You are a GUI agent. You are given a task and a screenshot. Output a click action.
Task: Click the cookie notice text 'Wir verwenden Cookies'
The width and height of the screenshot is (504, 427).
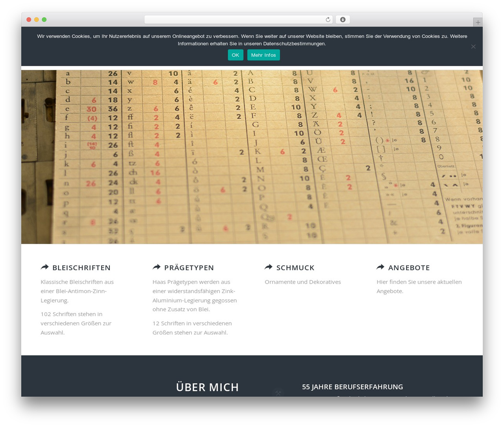252,40
